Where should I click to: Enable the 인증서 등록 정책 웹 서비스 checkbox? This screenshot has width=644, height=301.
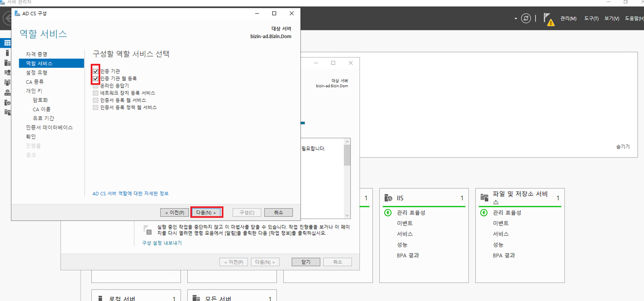(95, 108)
